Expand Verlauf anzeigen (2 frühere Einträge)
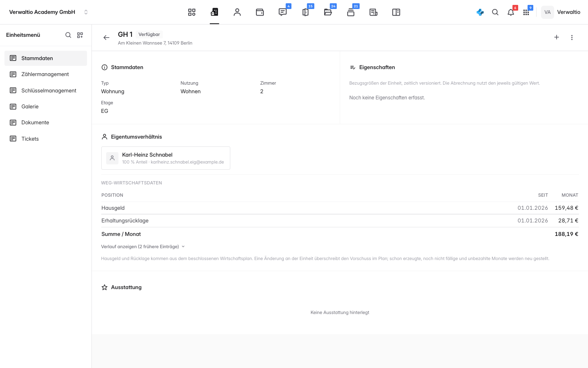Screen dimensions: 588x368 [x=143, y=247]
